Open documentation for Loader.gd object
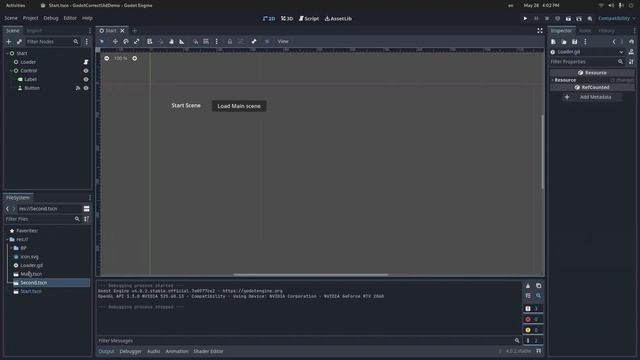This screenshot has height=360, width=640. [x=631, y=52]
